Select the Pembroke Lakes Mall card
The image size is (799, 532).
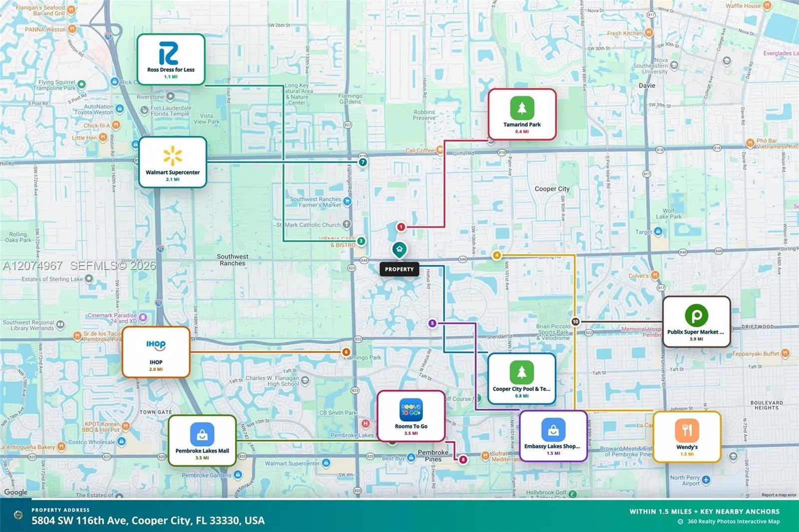click(x=202, y=441)
